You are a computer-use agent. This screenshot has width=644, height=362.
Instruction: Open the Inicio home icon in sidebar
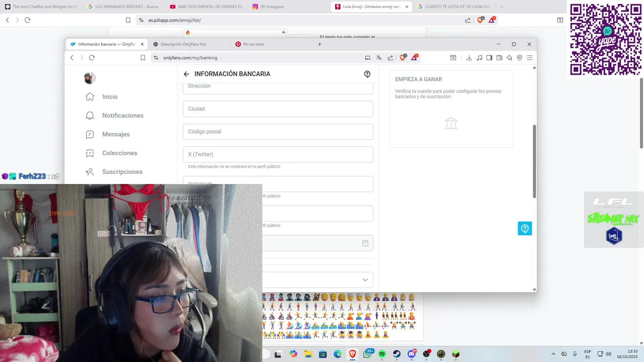pyautogui.click(x=90, y=97)
